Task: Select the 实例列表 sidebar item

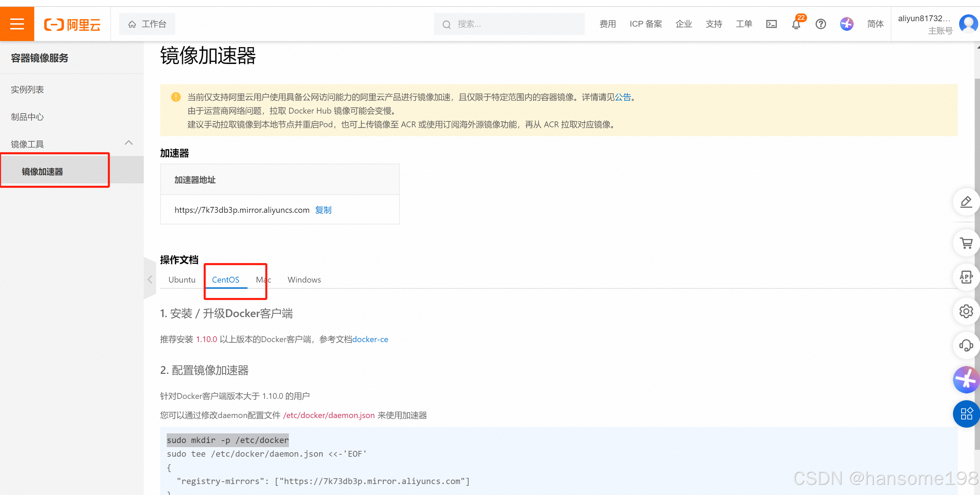Action: coord(27,89)
